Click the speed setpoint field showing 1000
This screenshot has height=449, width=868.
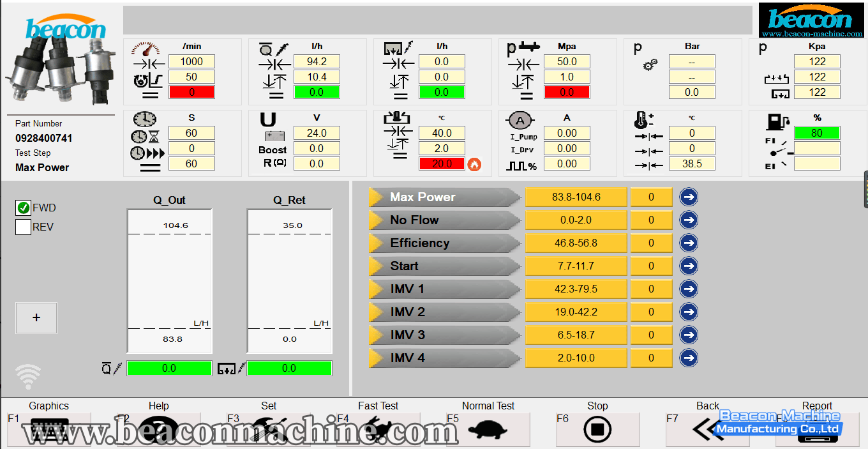[191, 61]
